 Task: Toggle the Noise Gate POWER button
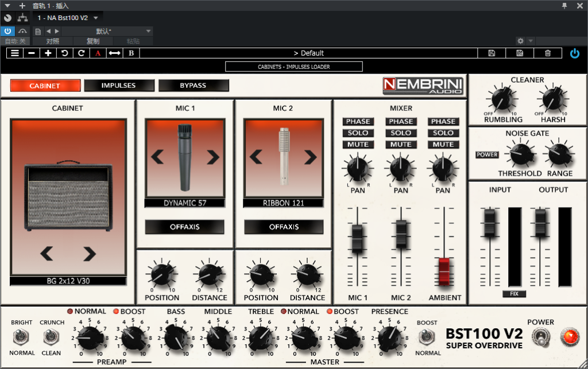coord(487,155)
